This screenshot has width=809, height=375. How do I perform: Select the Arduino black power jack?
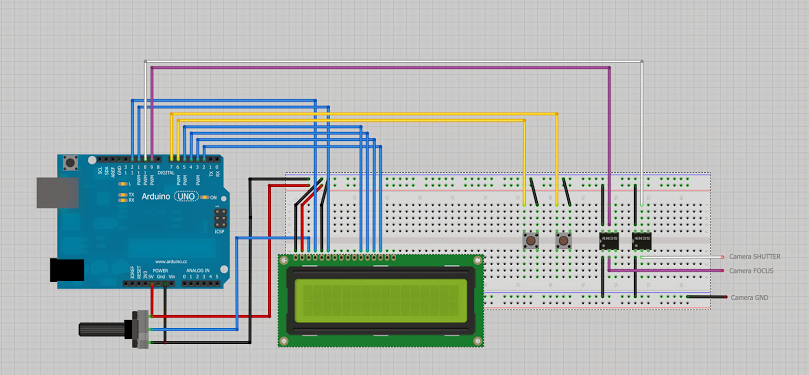(x=67, y=270)
